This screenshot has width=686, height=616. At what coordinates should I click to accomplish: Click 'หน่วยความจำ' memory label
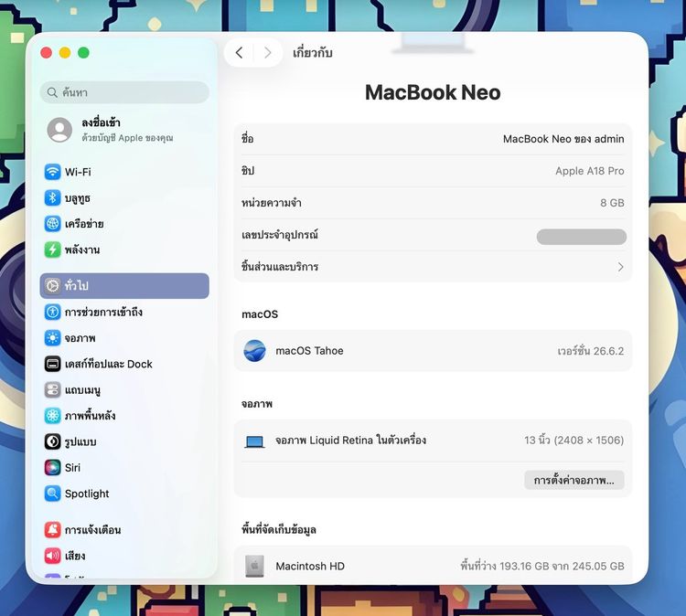coord(272,203)
